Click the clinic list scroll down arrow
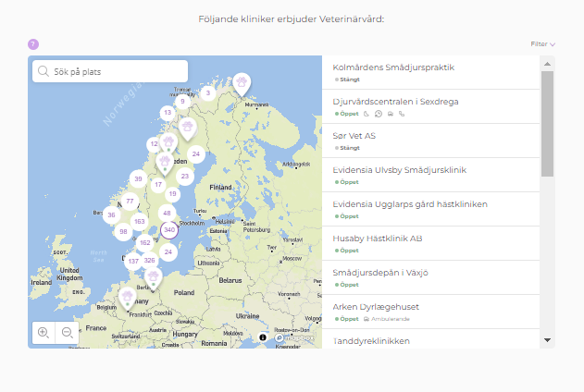 [x=547, y=340]
